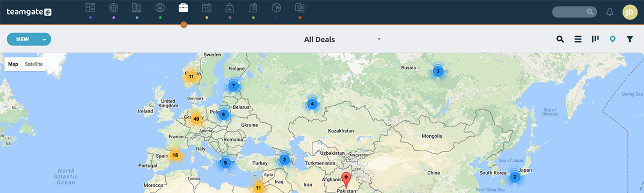Click the cluster 11 below Syria
644x193 pixels.
click(x=258, y=187)
